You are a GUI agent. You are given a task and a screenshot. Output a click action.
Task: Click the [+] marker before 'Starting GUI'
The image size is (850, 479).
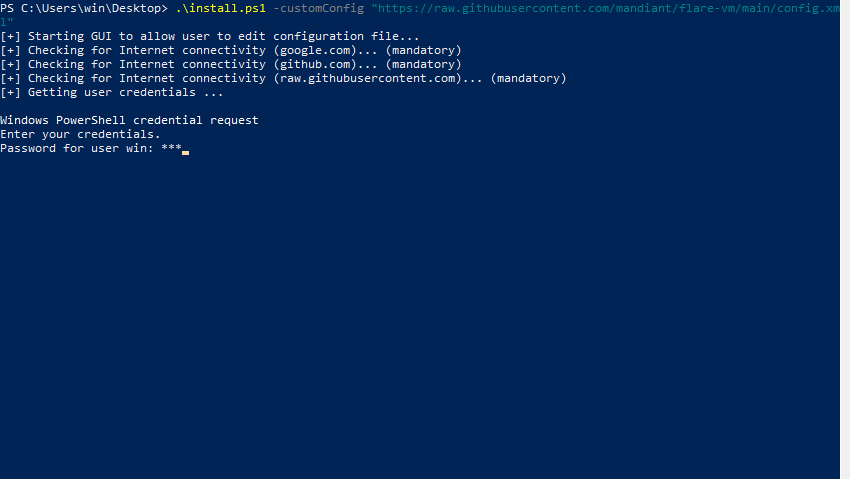click(10, 36)
